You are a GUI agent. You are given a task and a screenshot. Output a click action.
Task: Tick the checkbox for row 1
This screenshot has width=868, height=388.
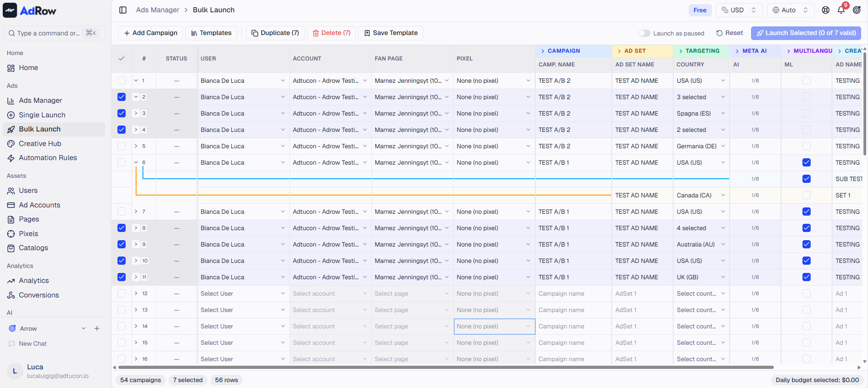point(122,81)
